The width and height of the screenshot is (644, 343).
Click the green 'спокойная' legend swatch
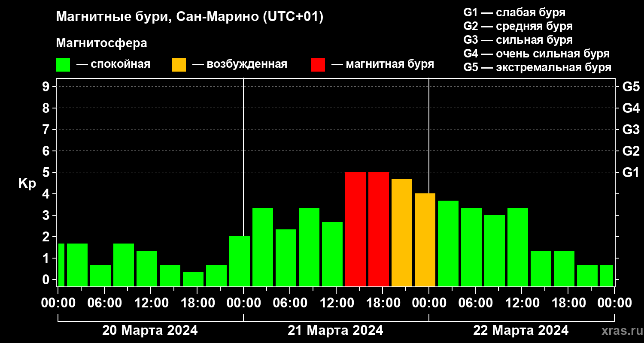pos(63,65)
